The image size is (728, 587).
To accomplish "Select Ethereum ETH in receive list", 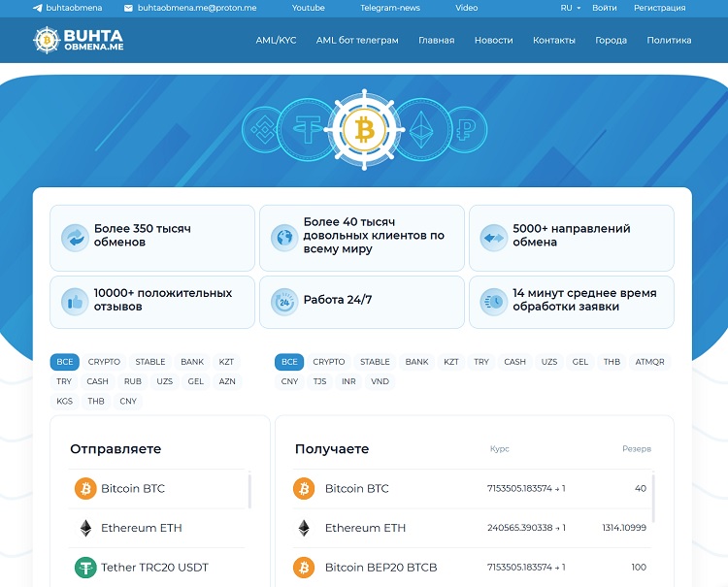I will (365, 528).
